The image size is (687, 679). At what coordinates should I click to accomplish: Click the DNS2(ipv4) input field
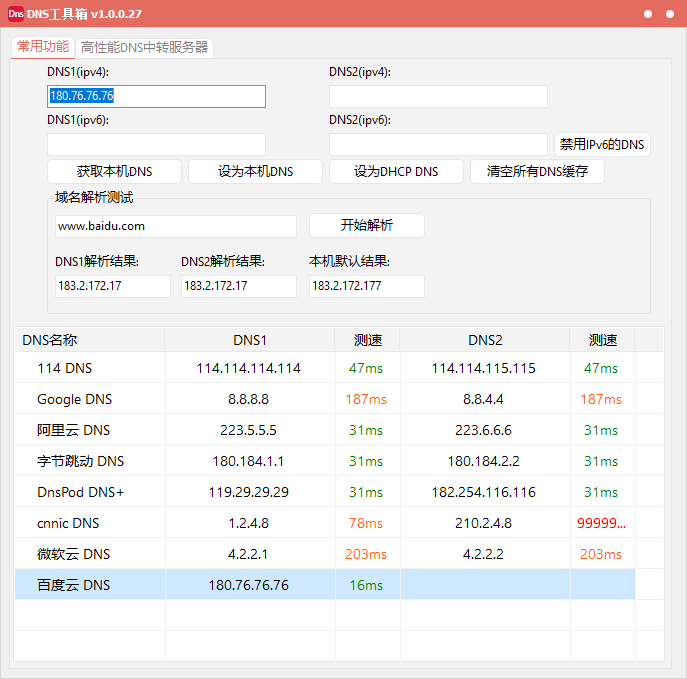pos(438,96)
